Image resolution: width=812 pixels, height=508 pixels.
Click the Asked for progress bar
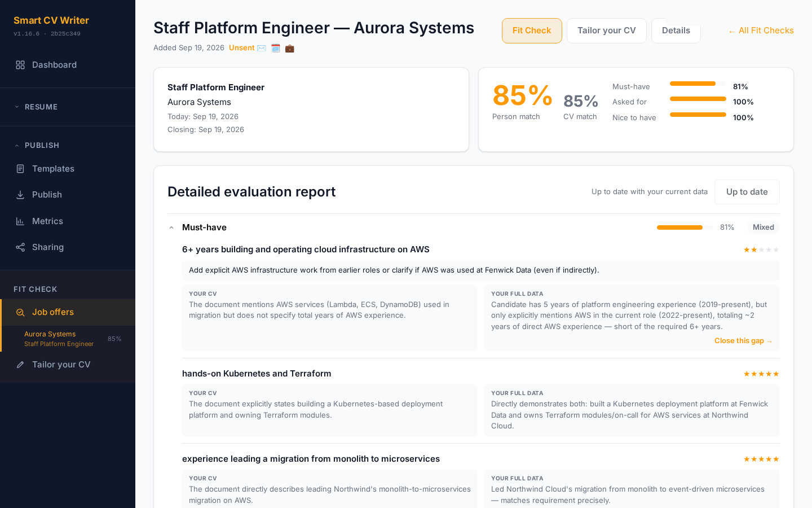click(698, 99)
